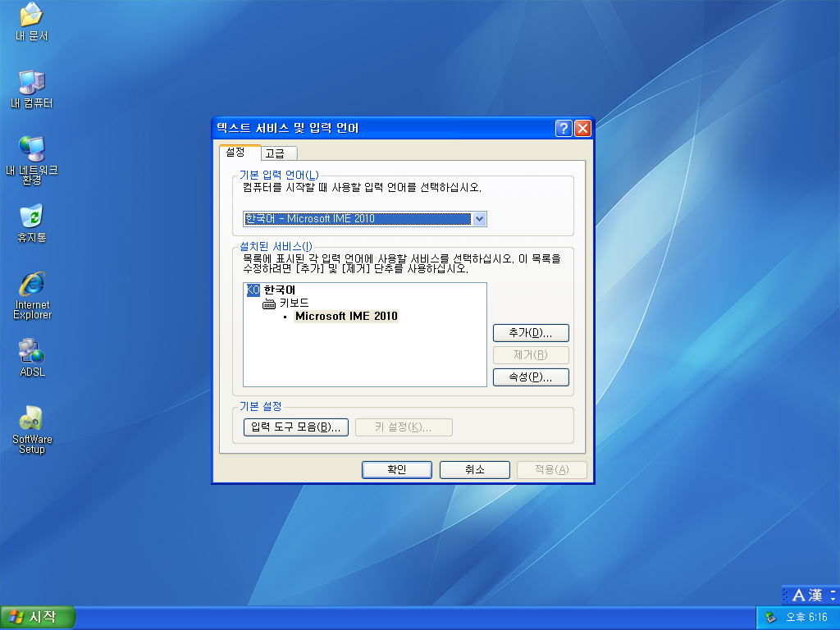The image size is (840, 630).
Task: Click the dialog title bar text 텍스트 서비스 및 입력 언어
Action: [x=288, y=129]
